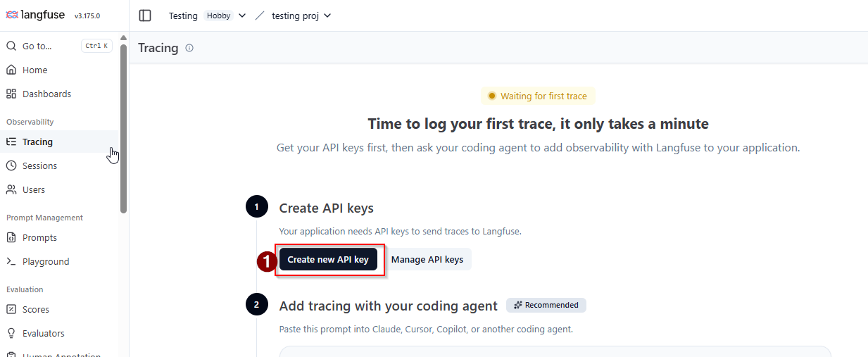The image size is (868, 357).
Task: Click the Home house icon
Action: (x=11, y=70)
